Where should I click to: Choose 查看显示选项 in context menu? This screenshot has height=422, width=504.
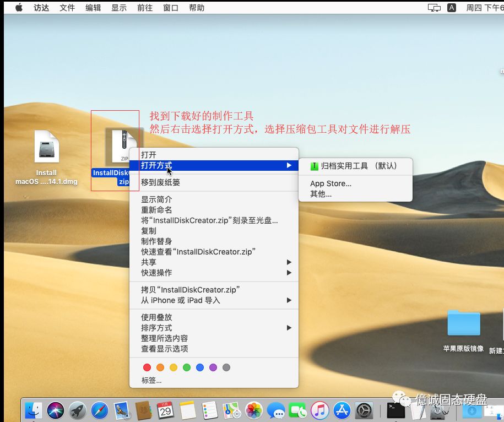tap(214, 349)
